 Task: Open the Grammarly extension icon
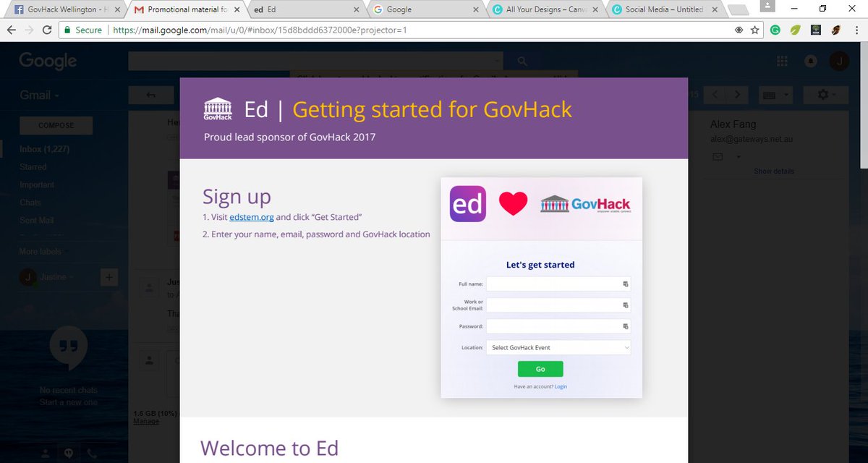775,30
